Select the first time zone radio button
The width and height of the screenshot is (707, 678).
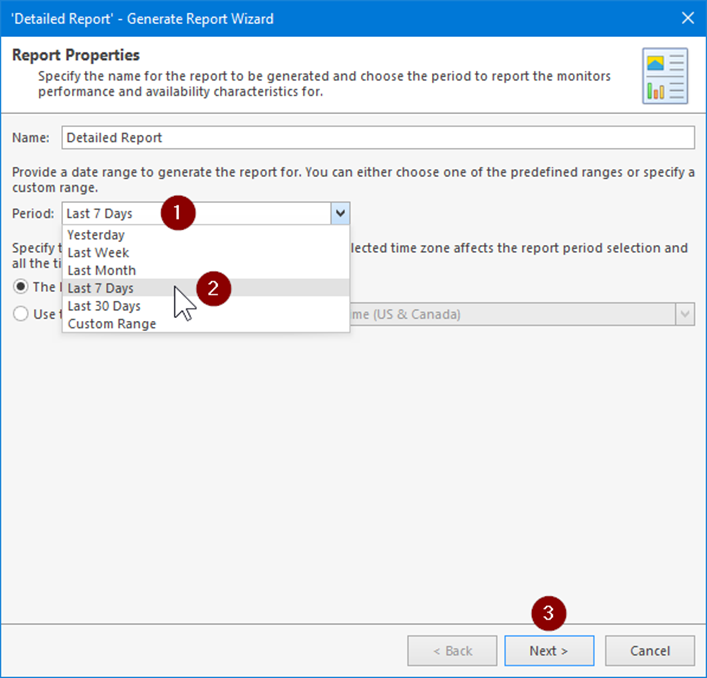20,287
